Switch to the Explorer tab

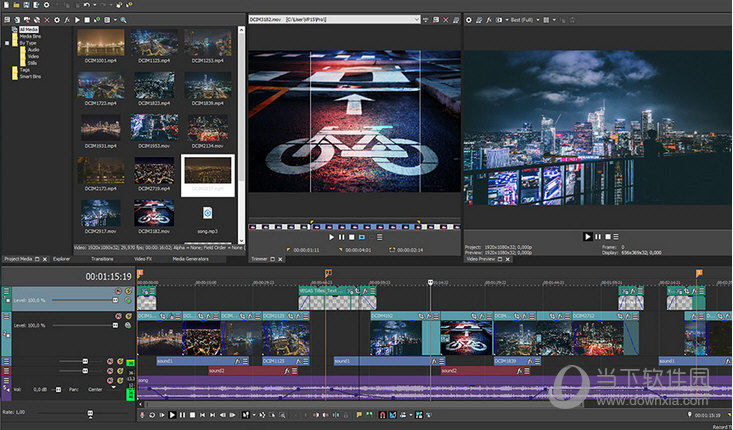click(61, 259)
